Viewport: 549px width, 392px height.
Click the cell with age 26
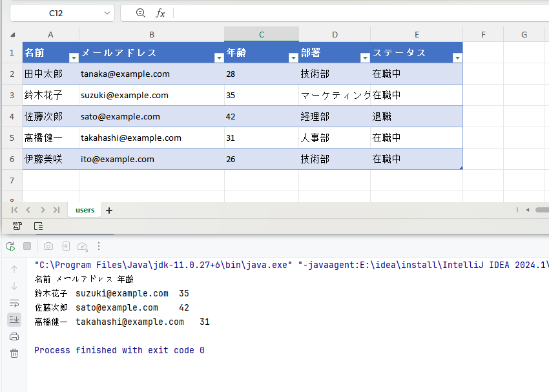pyautogui.click(x=262, y=160)
